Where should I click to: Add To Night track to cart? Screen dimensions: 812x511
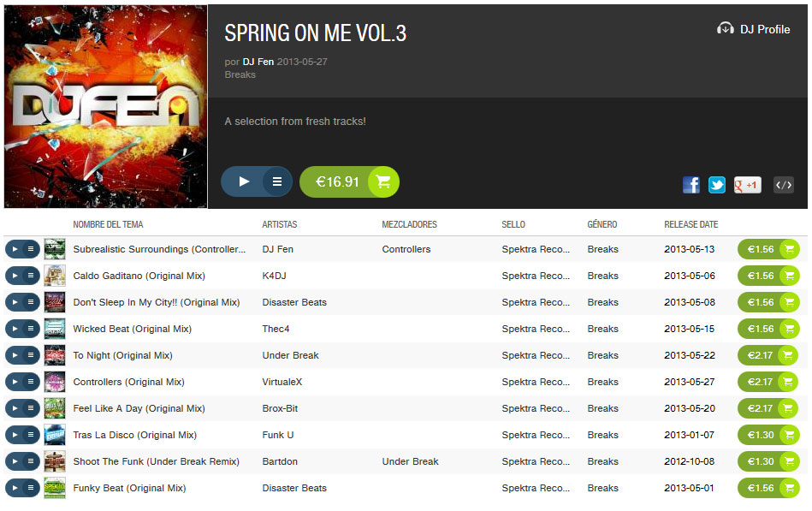click(x=768, y=355)
